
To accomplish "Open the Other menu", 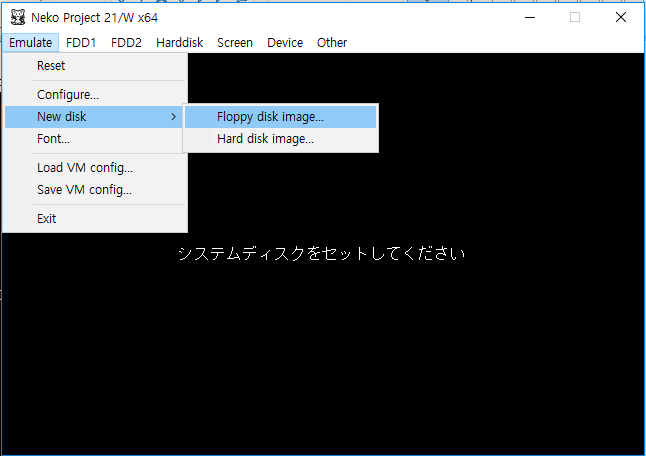I will 332,42.
